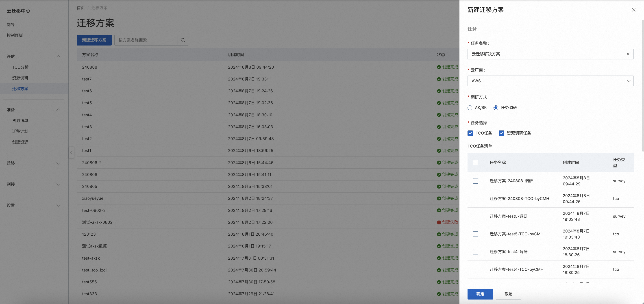Select the AK/SK radio option

pos(470,108)
